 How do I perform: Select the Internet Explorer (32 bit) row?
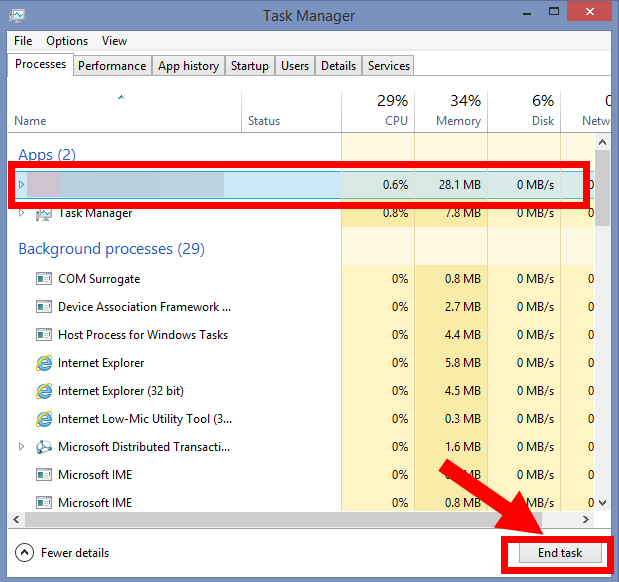click(x=301, y=391)
